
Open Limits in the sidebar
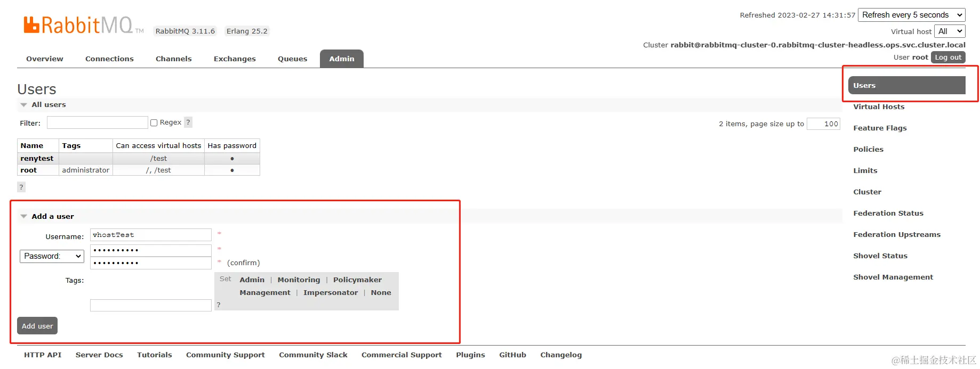(x=865, y=171)
